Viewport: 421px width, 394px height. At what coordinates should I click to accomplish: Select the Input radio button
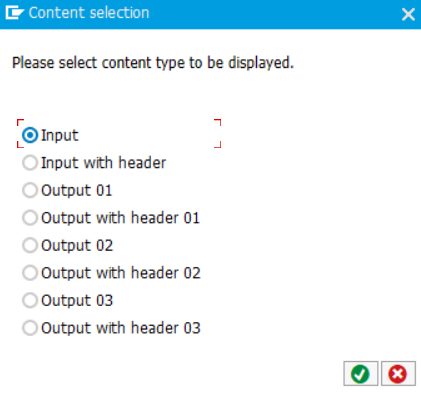tap(30, 135)
